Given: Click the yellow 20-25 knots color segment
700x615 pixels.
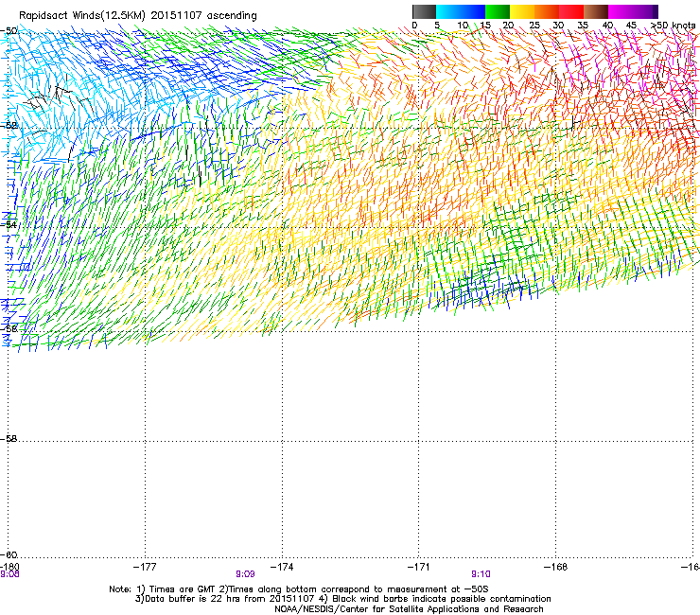Looking at the screenshot, I should 522,11.
